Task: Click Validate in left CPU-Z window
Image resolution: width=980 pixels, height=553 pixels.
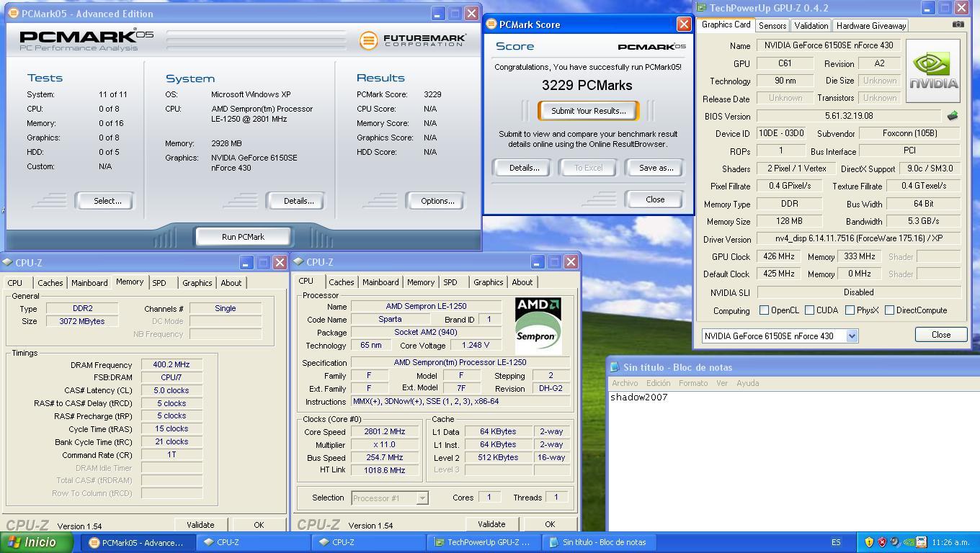Action: pyautogui.click(x=200, y=525)
